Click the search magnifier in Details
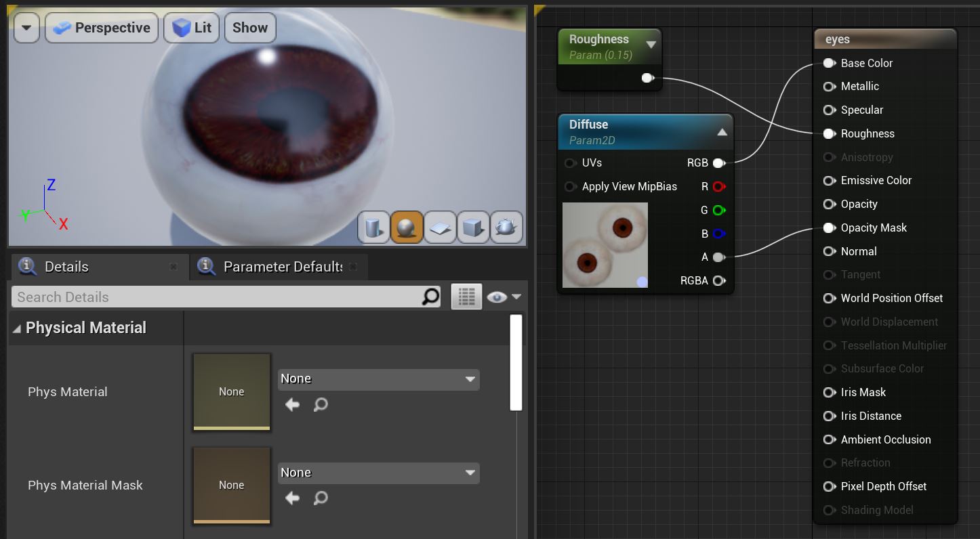 tap(430, 297)
